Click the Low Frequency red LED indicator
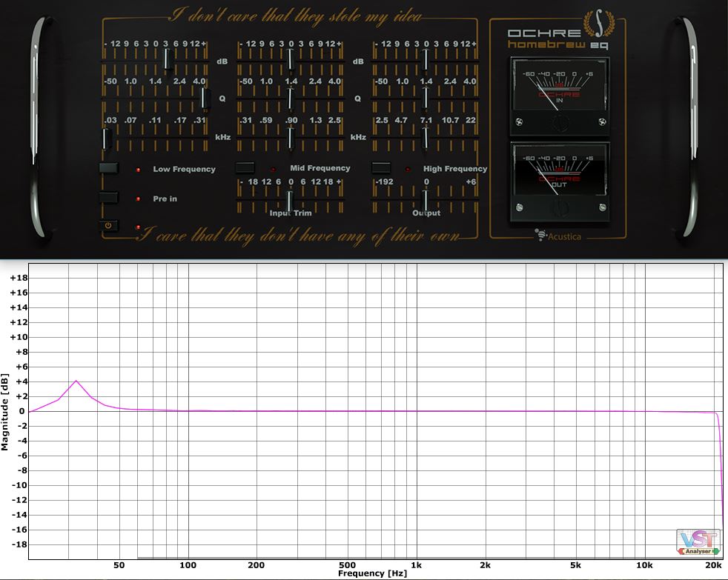The height and width of the screenshot is (580, 728). pos(139,170)
